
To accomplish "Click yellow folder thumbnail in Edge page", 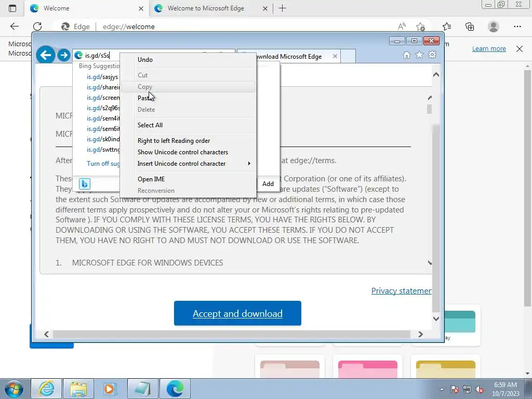I will click(x=445, y=369).
